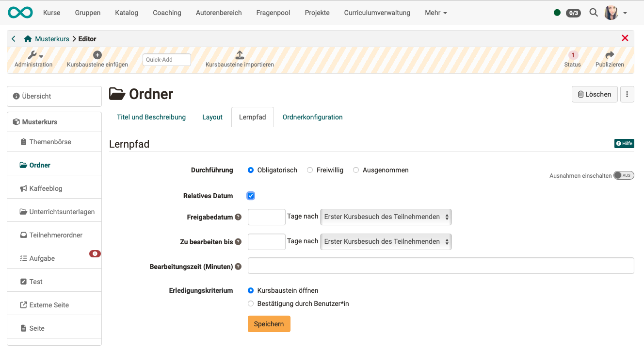This screenshot has height=354, width=644.
Task: Click the Publizieren arrow icon
Action: coord(610,55)
